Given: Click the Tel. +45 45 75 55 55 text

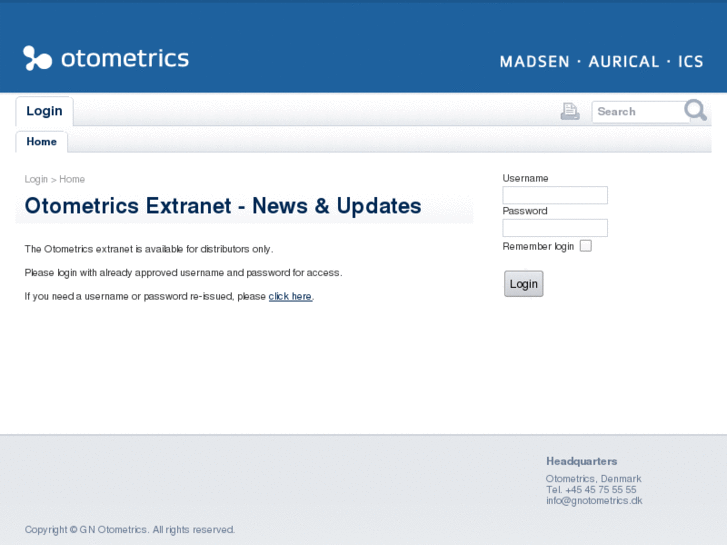Looking at the screenshot, I should 591,490.
